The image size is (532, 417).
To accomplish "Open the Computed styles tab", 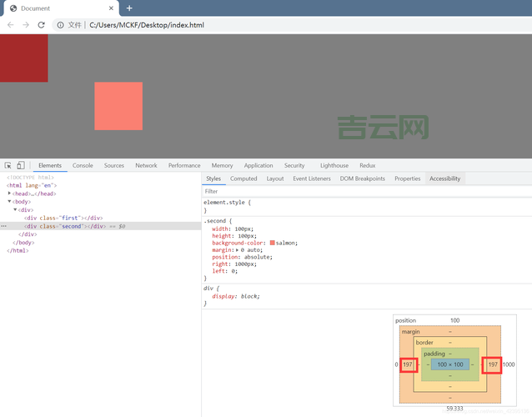I will click(x=243, y=178).
